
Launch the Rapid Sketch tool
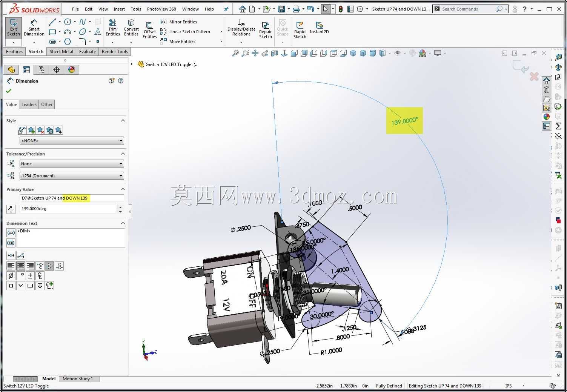tap(300, 30)
